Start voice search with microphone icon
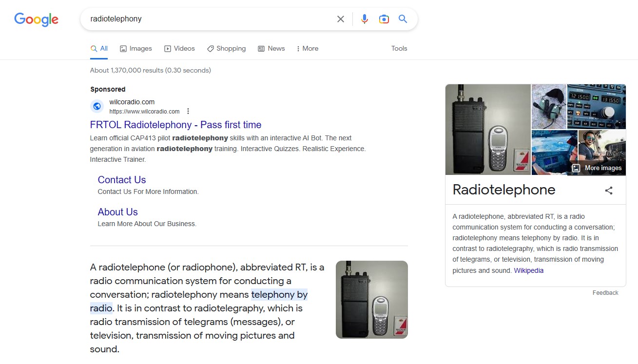The height and width of the screenshot is (364, 638). [x=365, y=19]
